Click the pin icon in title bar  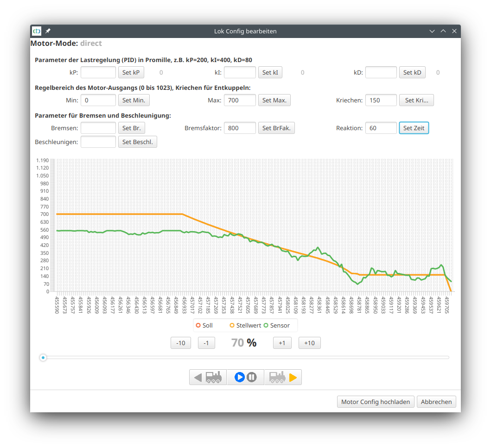point(48,31)
